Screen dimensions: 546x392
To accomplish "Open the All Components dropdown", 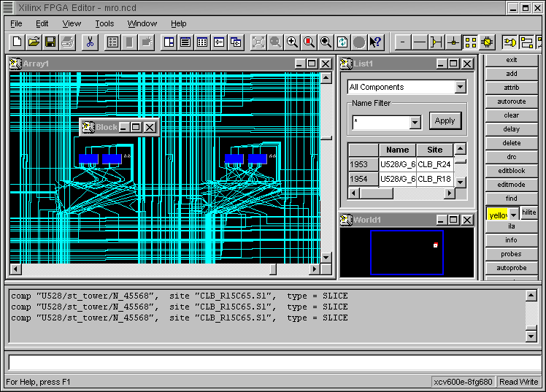I will click(x=460, y=87).
